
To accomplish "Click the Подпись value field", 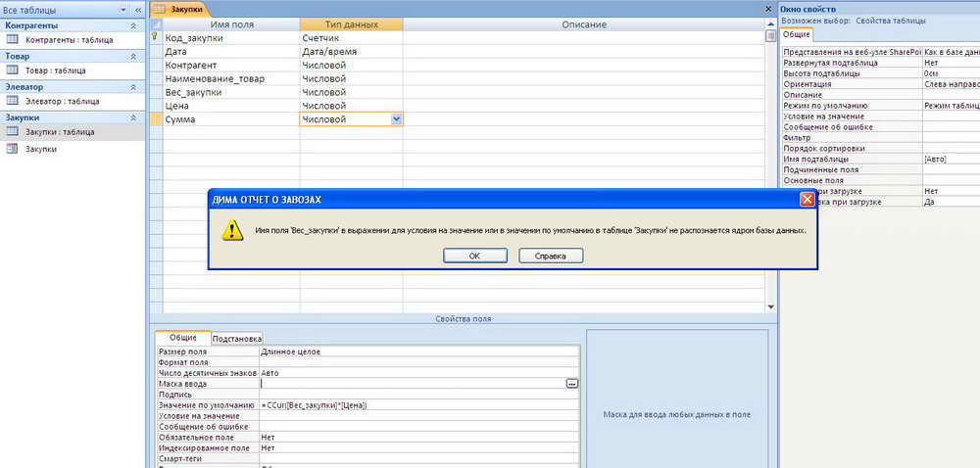I will pyautogui.click(x=418, y=395).
